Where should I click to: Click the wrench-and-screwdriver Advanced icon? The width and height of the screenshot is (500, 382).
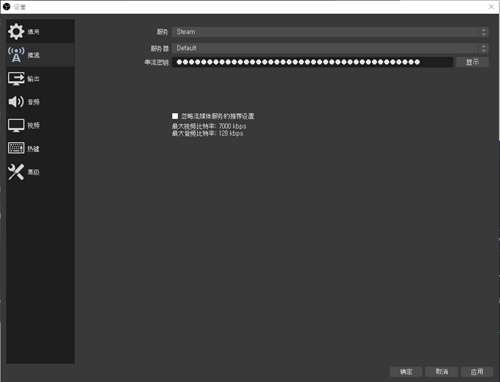pos(16,172)
